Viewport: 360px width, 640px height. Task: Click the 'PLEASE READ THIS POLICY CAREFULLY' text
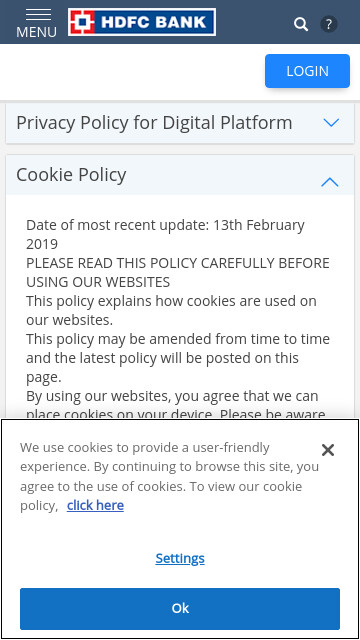click(178, 273)
